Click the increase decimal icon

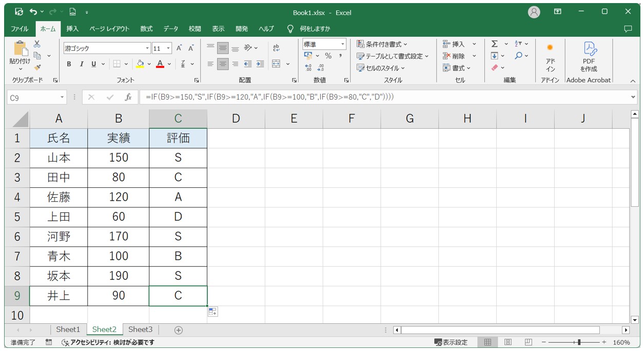(308, 68)
